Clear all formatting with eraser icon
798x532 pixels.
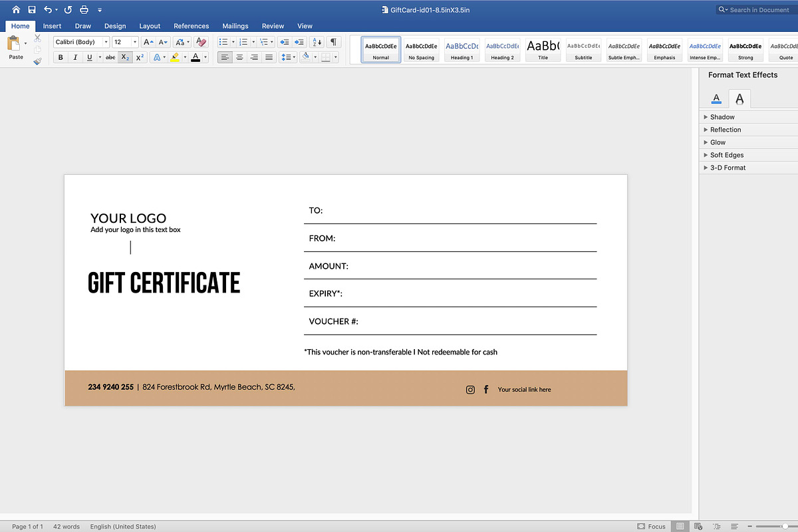click(x=201, y=42)
